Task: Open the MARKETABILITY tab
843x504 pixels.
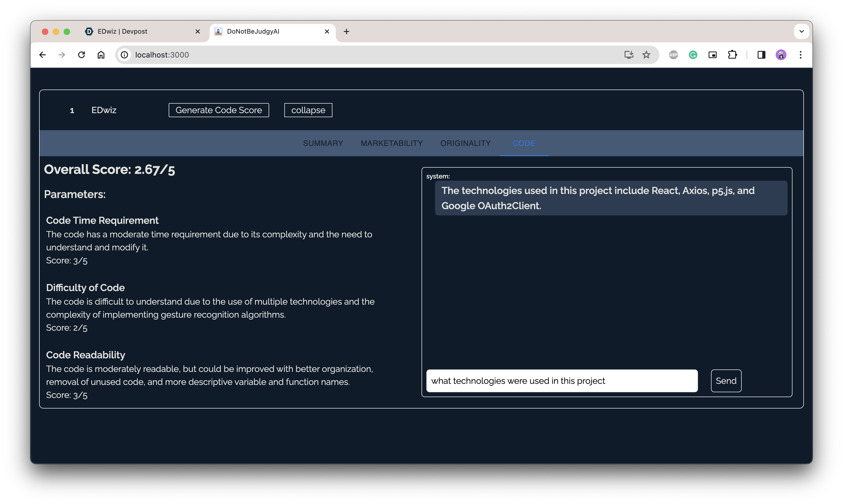Action: (x=392, y=143)
